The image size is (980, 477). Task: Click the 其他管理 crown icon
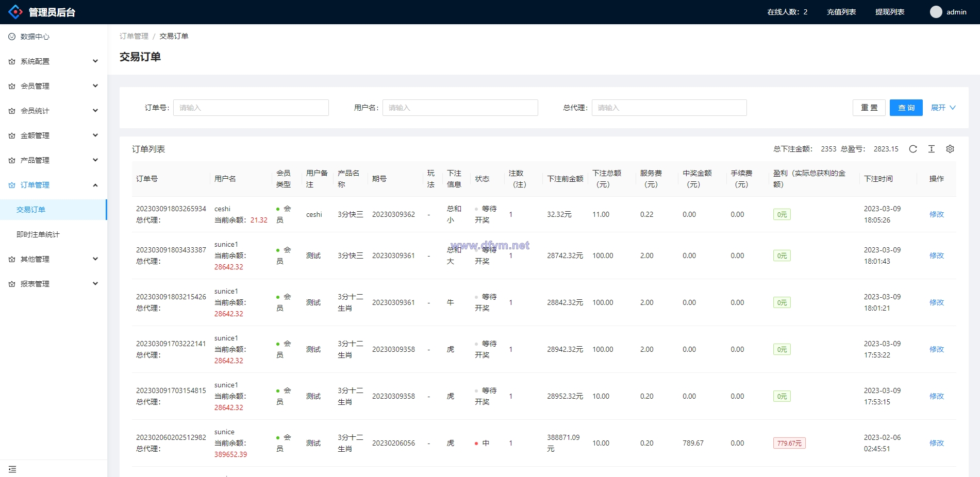12,259
